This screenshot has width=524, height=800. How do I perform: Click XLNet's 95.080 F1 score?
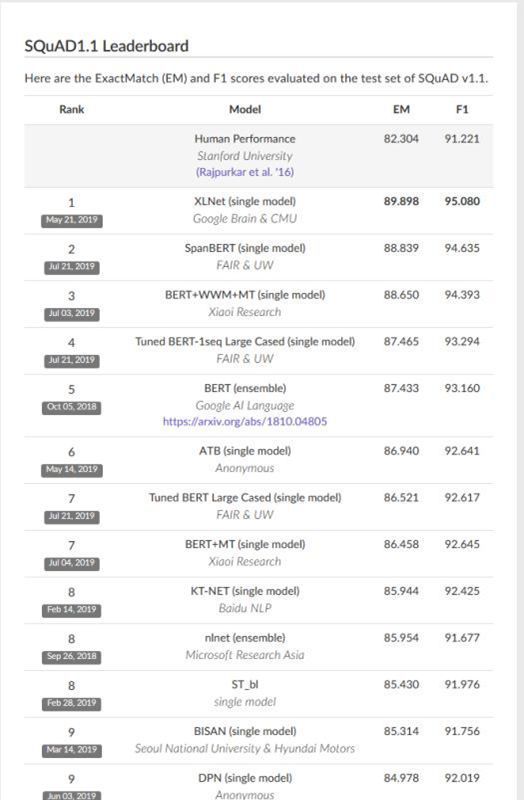(x=462, y=202)
